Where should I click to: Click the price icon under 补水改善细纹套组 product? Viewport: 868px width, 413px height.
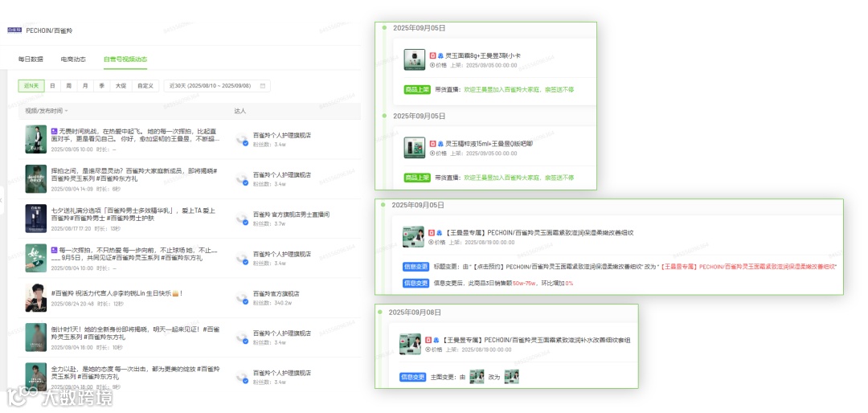click(x=428, y=350)
